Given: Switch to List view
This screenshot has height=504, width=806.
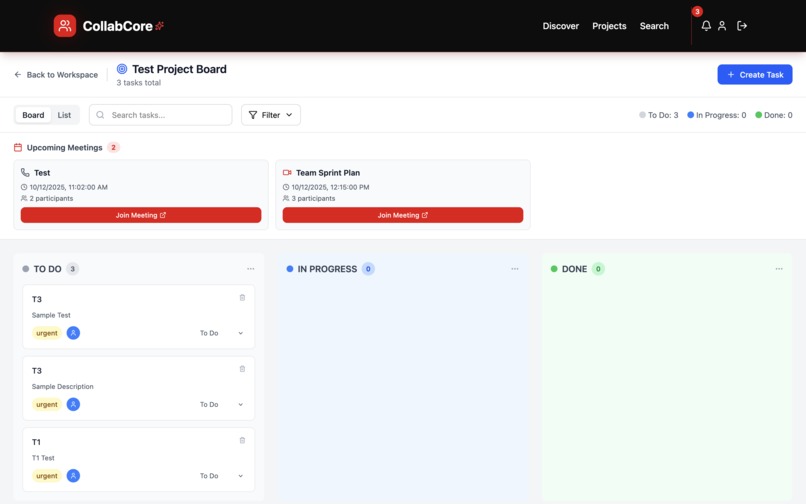Looking at the screenshot, I should tap(64, 115).
